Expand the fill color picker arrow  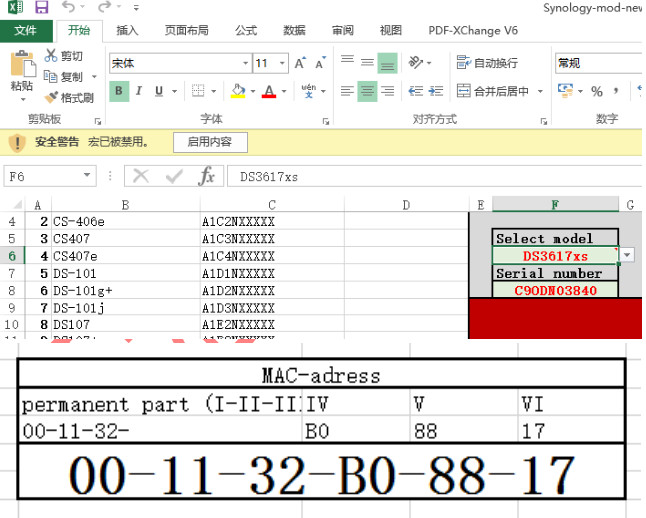coord(253,91)
